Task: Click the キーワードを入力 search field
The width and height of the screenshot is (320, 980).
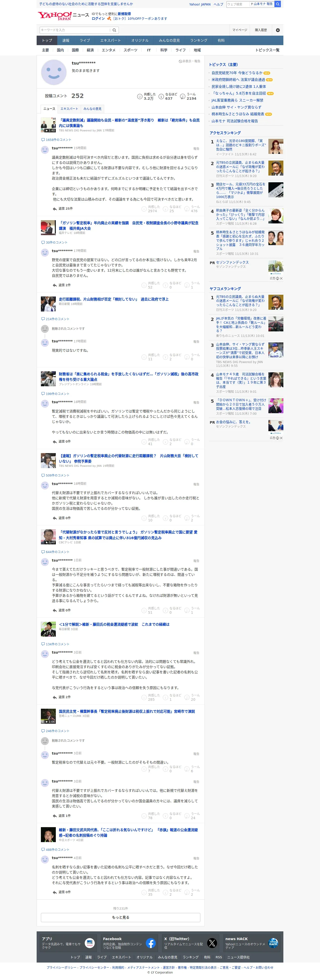Action: coord(75,30)
